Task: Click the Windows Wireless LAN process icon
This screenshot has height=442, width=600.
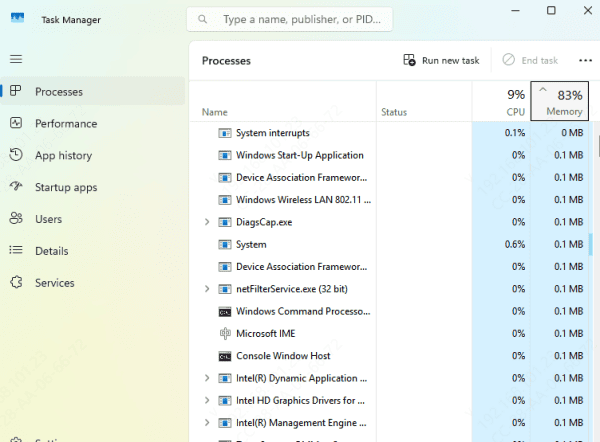Action: click(x=225, y=200)
